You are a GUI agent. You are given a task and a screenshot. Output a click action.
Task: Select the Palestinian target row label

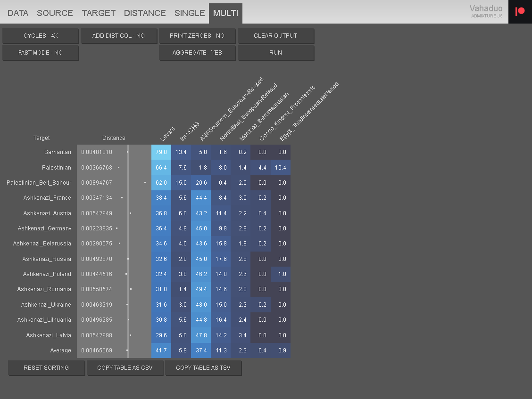[56, 167]
